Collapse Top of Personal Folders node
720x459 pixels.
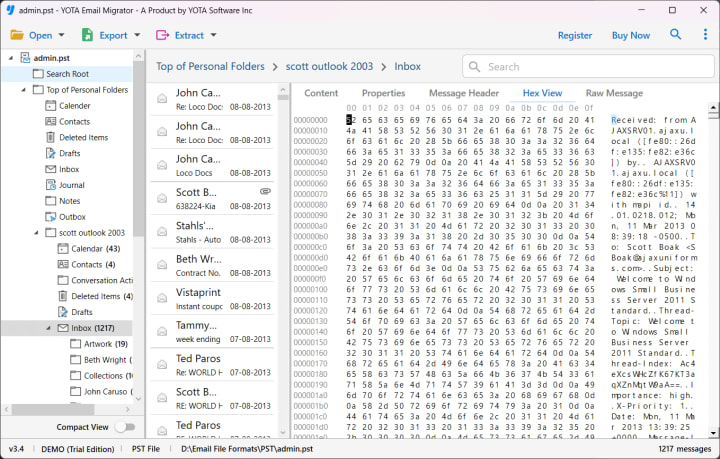pos(23,90)
